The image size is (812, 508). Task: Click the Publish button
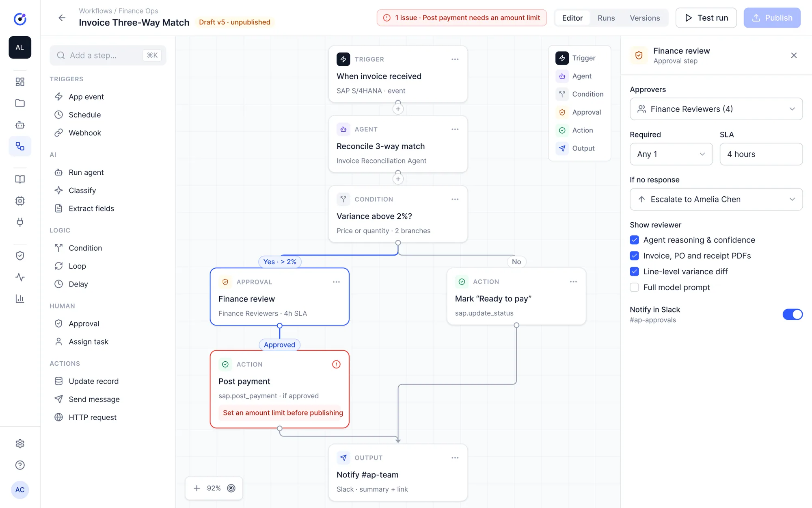click(772, 18)
